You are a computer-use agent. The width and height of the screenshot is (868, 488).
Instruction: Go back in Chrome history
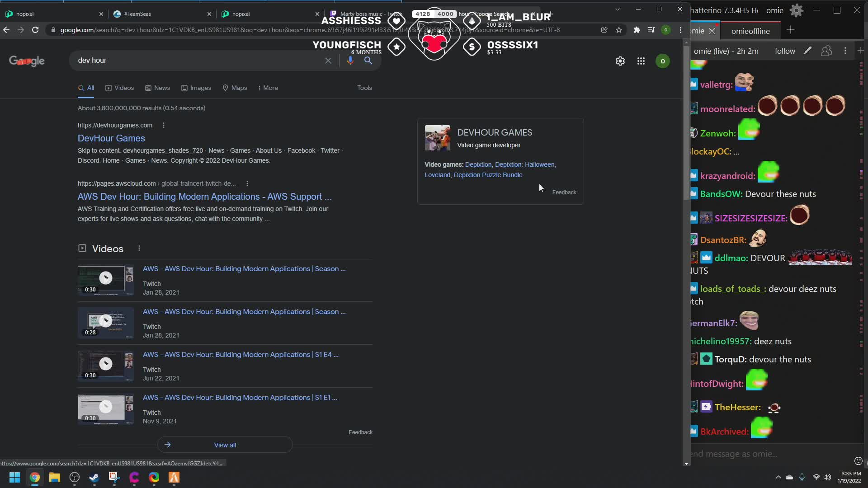click(6, 30)
